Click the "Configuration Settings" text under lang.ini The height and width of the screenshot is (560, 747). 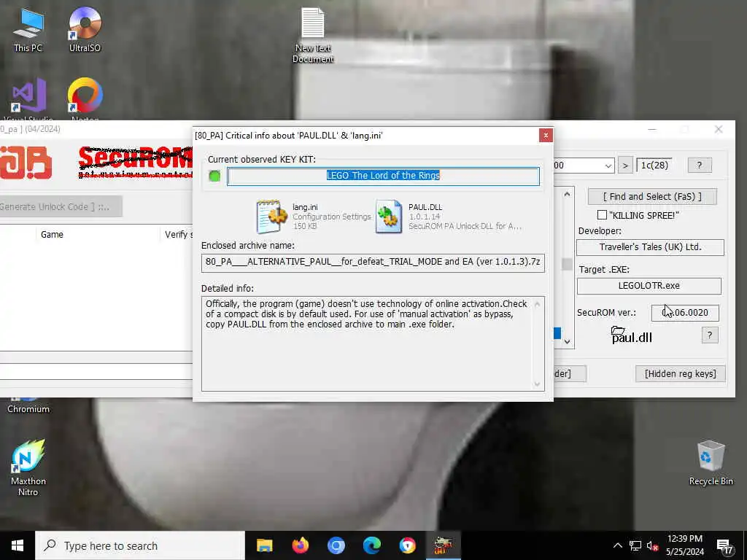332,217
